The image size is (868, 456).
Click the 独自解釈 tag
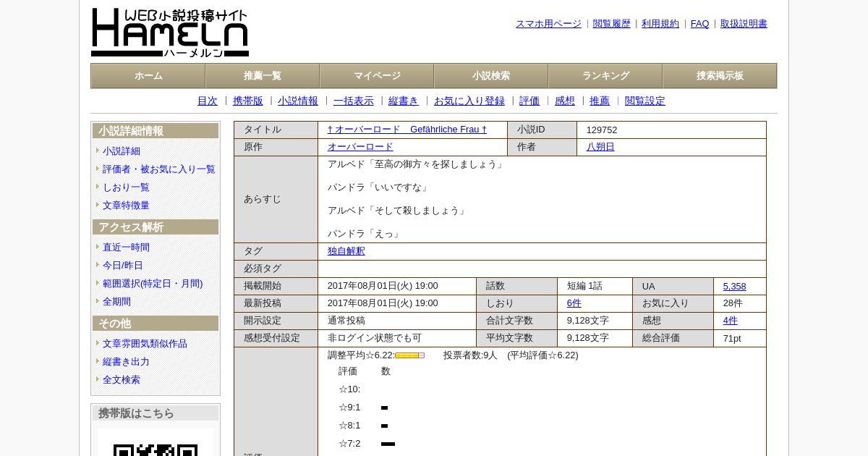(346, 251)
